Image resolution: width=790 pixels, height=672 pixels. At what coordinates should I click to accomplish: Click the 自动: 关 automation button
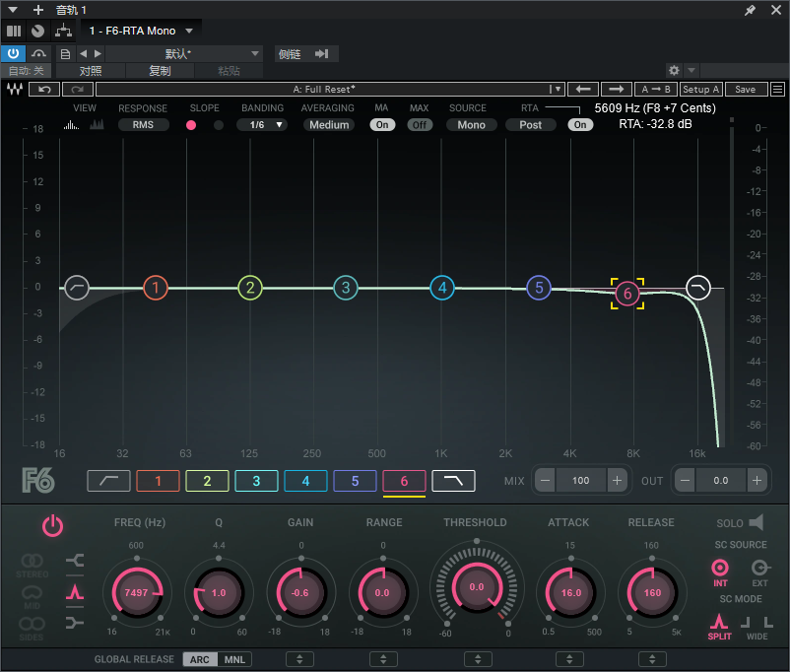tap(27, 71)
